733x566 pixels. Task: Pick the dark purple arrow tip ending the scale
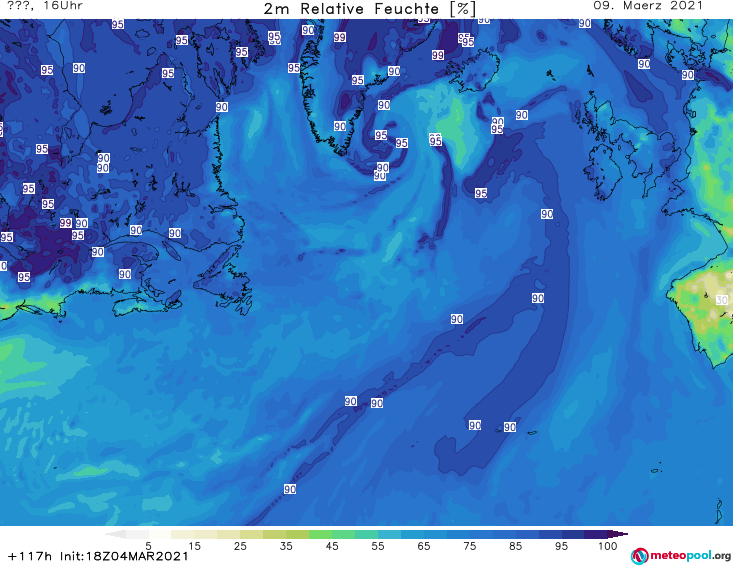click(618, 534)
